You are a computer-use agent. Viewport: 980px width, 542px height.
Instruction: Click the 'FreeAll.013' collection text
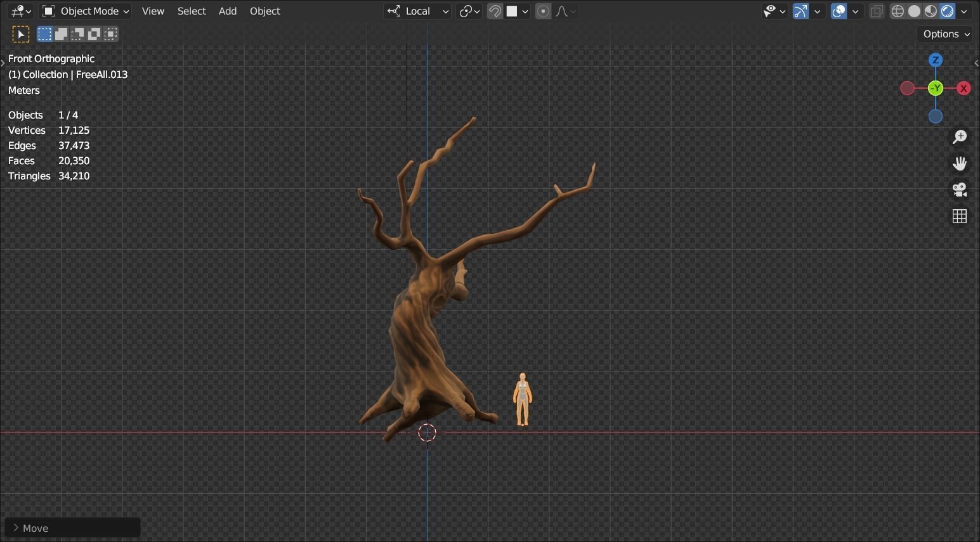pos(101,74)
